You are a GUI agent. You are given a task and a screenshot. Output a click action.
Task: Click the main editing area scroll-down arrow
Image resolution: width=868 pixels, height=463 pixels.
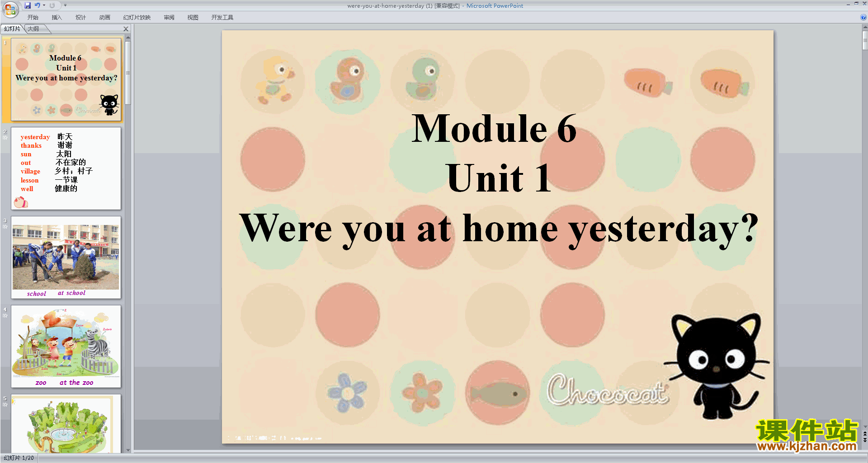(865, 426)
